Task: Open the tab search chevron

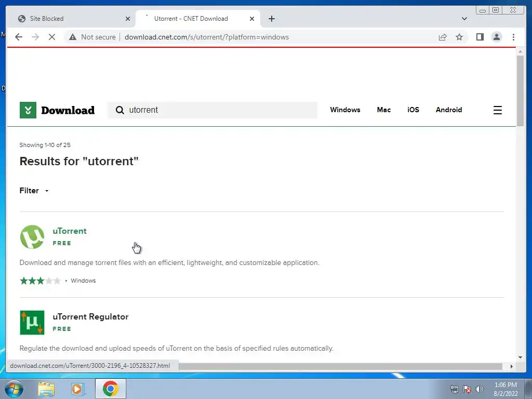Action: pyautogui.click(x=464, y=19)
